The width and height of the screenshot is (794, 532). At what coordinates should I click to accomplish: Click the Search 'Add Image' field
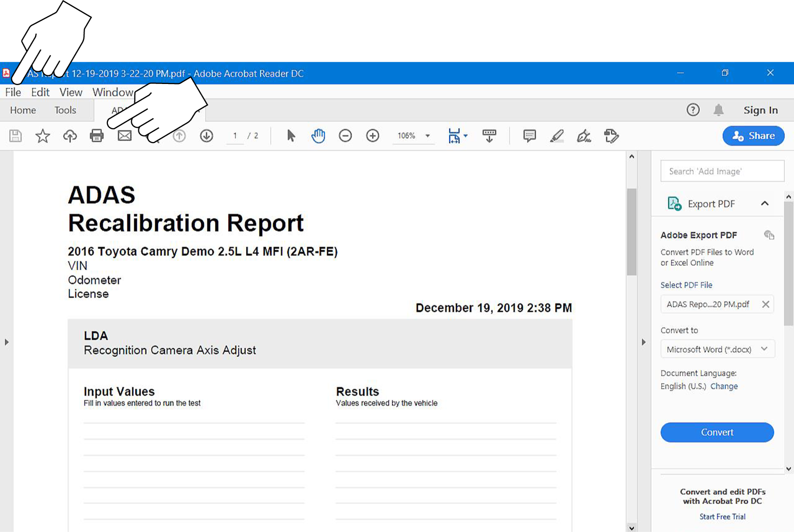click(722, 171)
